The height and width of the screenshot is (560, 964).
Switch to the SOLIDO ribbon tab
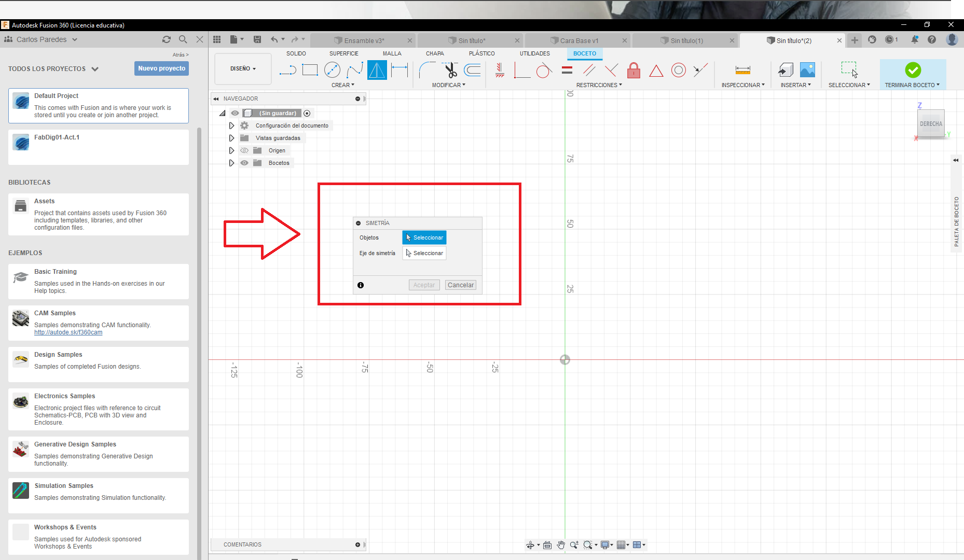pos(296,53)
